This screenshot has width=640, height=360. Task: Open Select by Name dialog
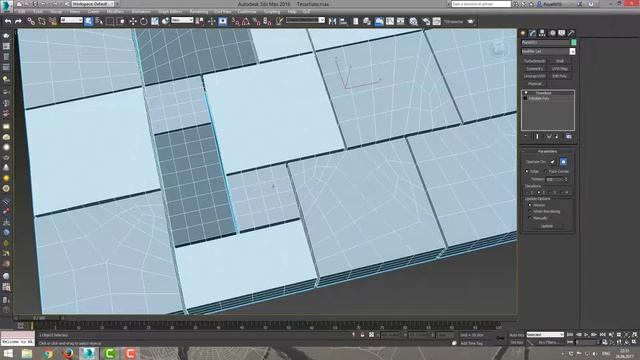[x=99, y=21]
